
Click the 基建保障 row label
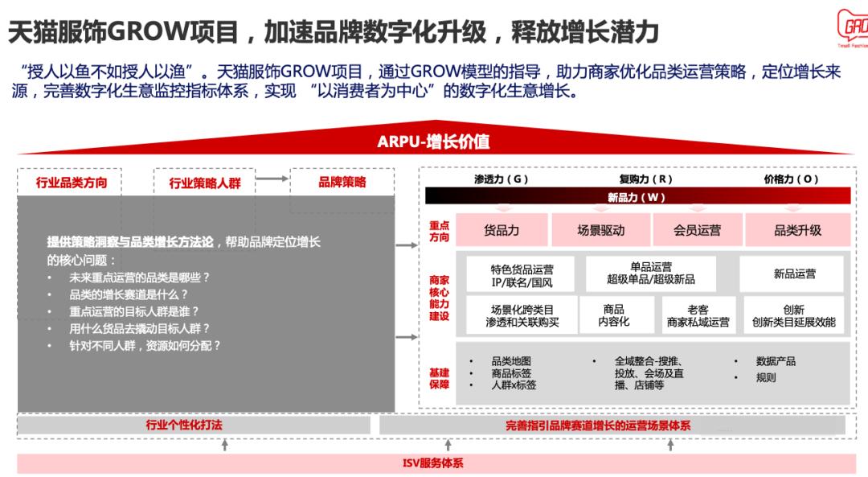(439, 378)
